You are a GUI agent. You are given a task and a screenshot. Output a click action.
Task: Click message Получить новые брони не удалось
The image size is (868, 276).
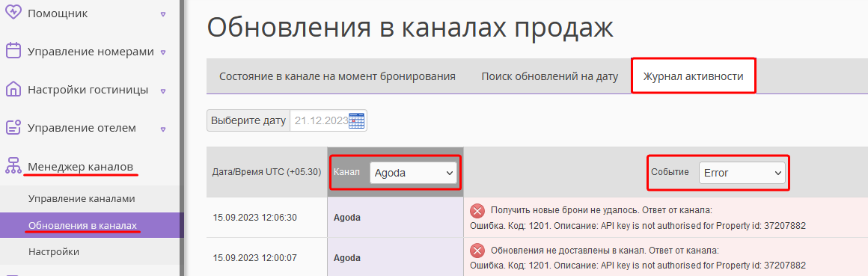click(601, 210)
